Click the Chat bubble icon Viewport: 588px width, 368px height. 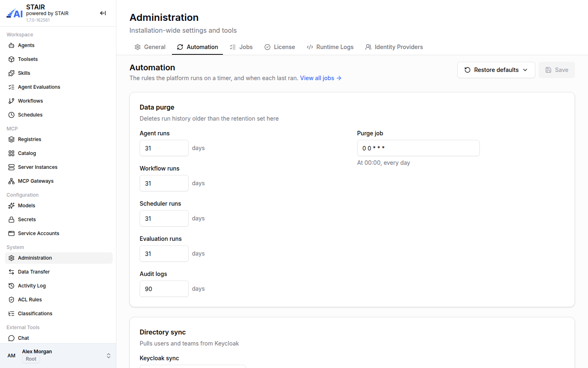tap(11, 338)
